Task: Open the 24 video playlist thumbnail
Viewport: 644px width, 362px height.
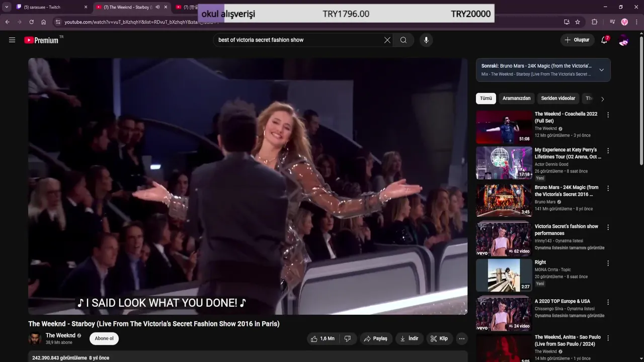Action: coord(504,314)
